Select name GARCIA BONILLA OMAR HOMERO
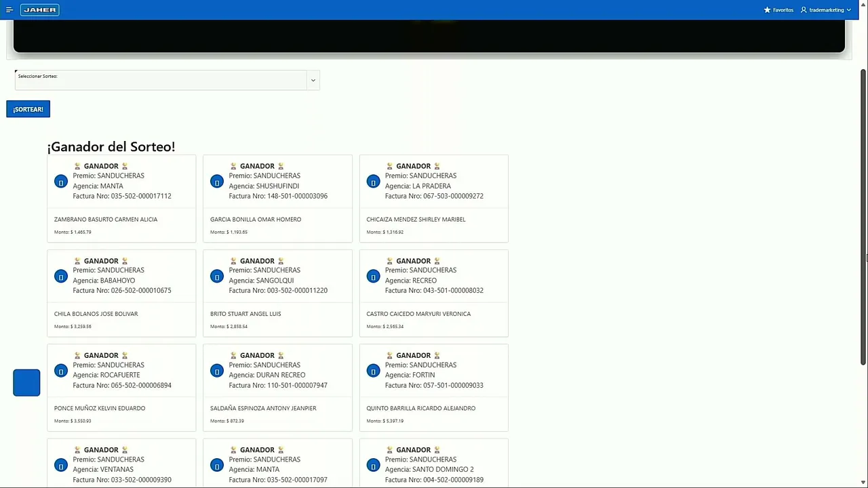The image size is (868, 488). click(x=256, y=220)
